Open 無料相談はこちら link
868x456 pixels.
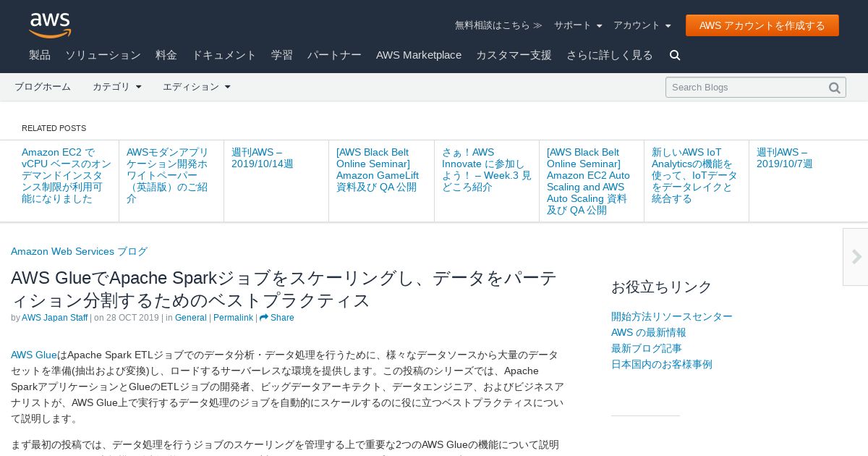click(498, 25)
